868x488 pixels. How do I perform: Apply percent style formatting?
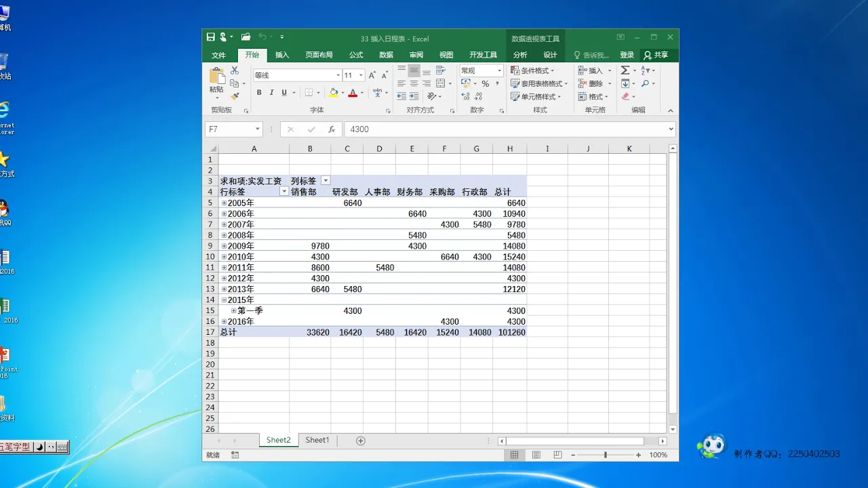[486, 84]
